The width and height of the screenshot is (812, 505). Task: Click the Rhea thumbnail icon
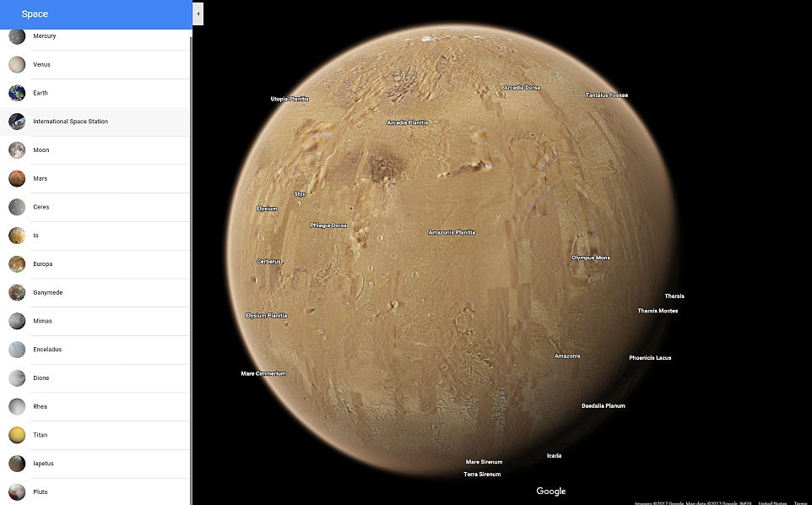tap(17, 406)
